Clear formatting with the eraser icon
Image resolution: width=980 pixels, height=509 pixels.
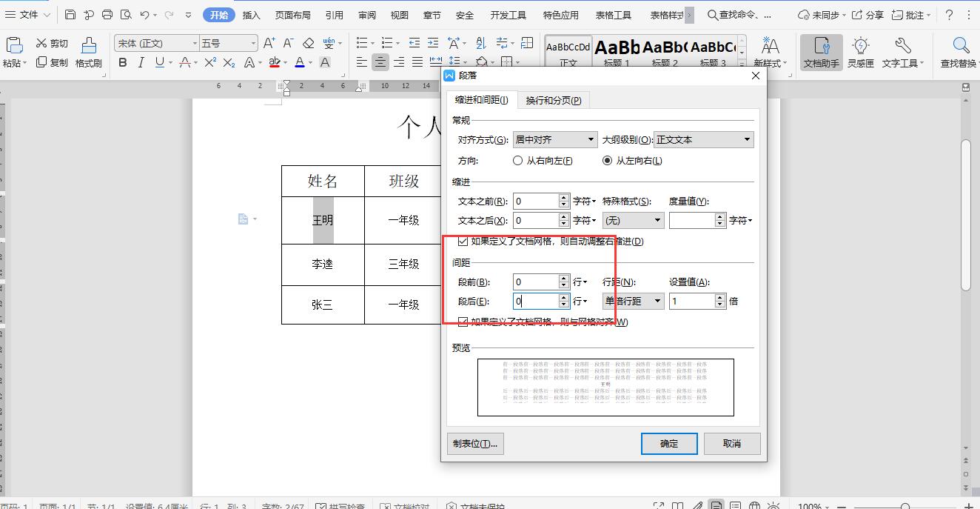click(309, 44)
